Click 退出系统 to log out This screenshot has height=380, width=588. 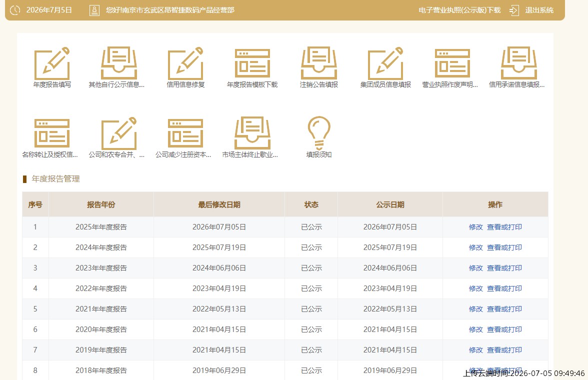[539, 10]
